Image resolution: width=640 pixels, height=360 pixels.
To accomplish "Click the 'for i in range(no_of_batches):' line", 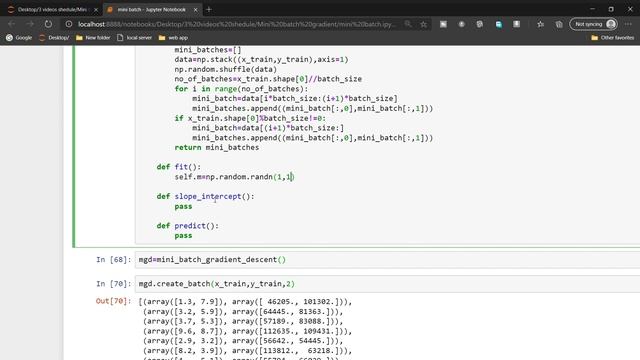I will (241, 89).
